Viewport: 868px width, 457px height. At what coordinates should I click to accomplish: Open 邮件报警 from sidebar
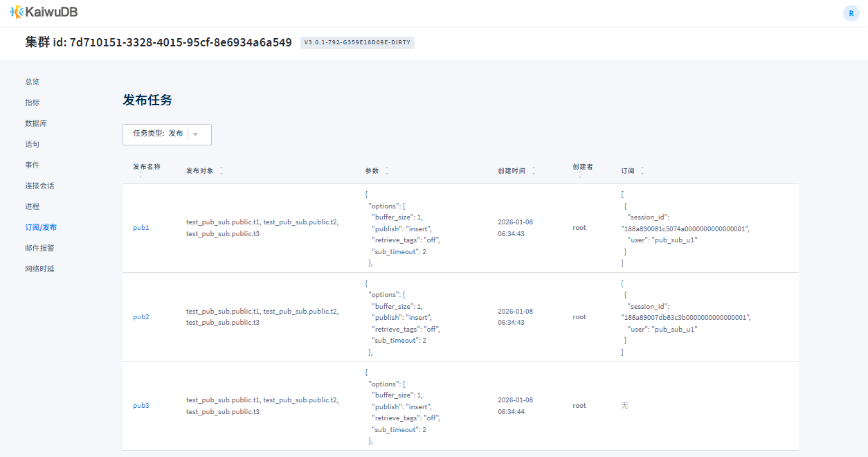coord(39,248)
